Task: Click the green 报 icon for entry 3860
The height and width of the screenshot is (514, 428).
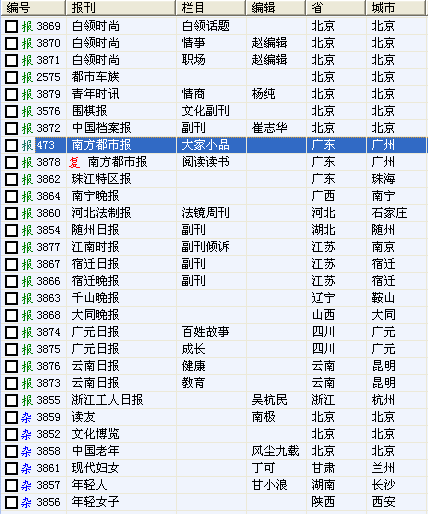Action: click(x=27, y=213)
